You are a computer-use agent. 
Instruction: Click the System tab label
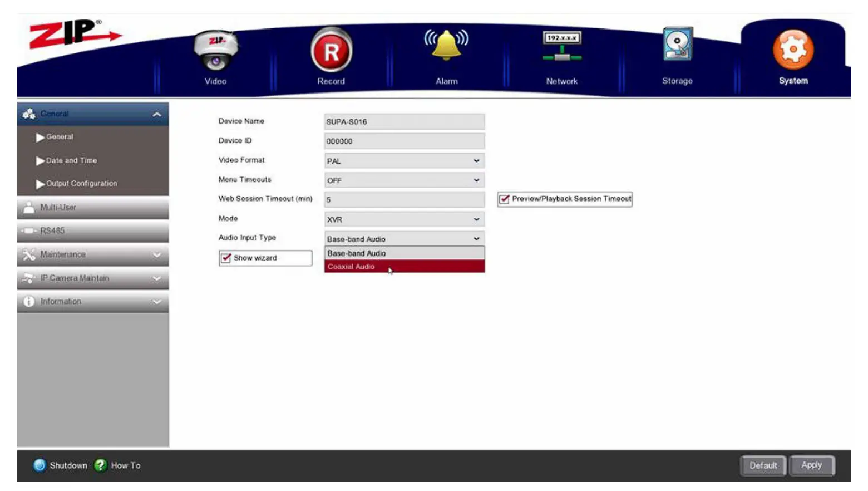tap(793, 81)
